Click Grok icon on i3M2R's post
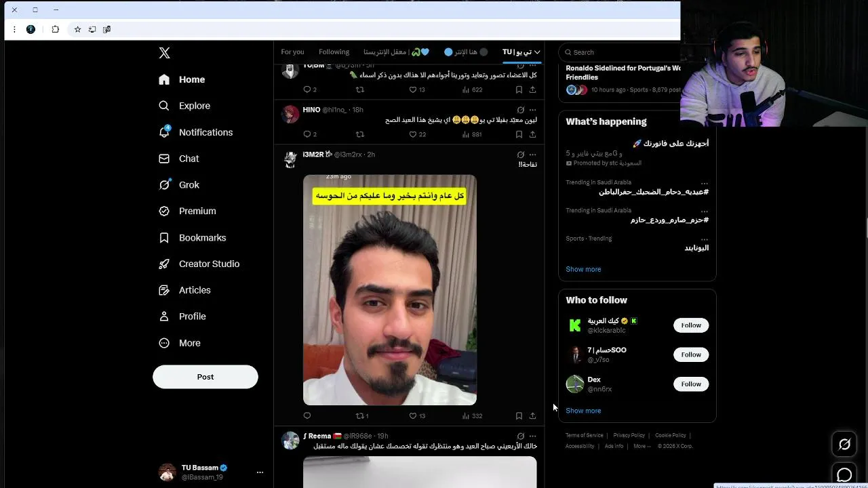This screenshot has height=488, width=868. [520, 155]
